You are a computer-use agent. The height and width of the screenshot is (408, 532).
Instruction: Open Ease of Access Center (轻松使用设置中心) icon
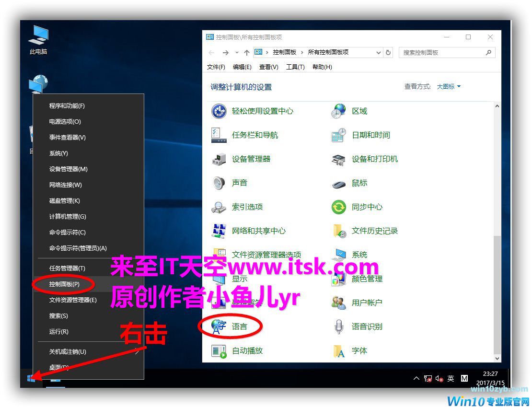click(219, 111)
